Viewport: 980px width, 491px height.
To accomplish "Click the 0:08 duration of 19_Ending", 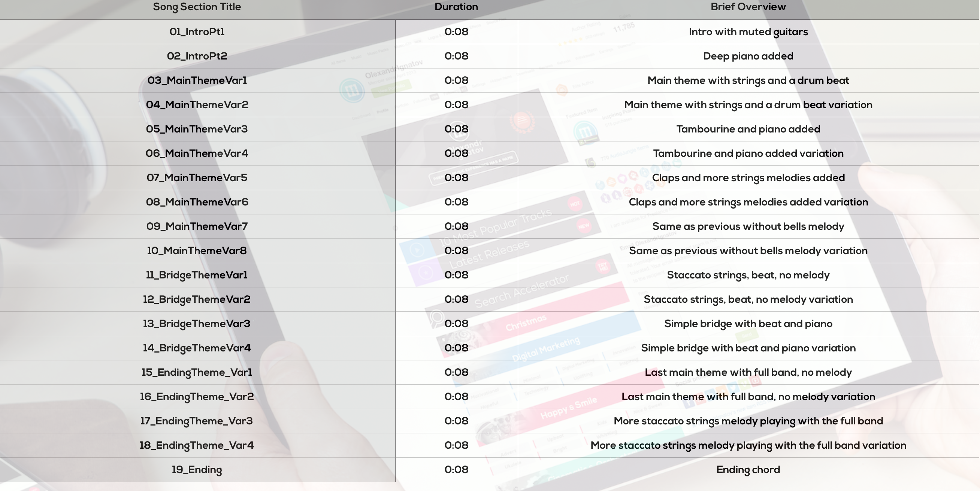I will pyautogui.click(x=456, y=470).
